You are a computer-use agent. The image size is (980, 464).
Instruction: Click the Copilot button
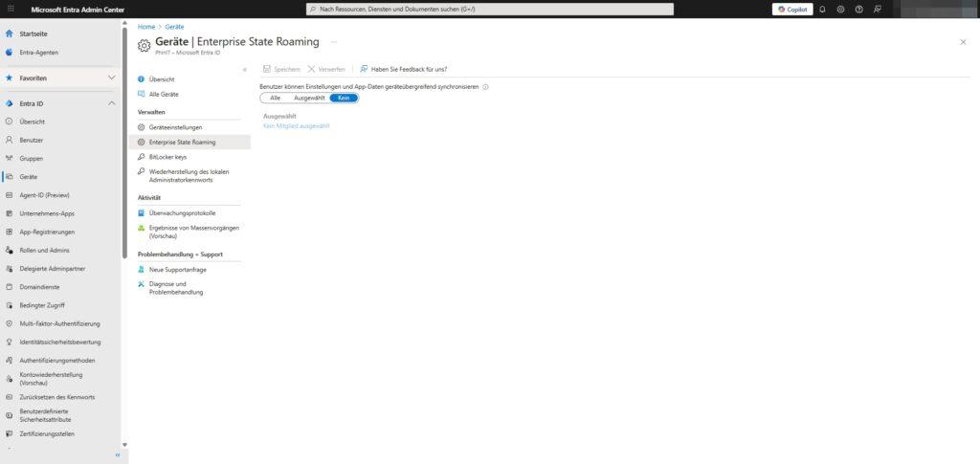tap(792, 9)
